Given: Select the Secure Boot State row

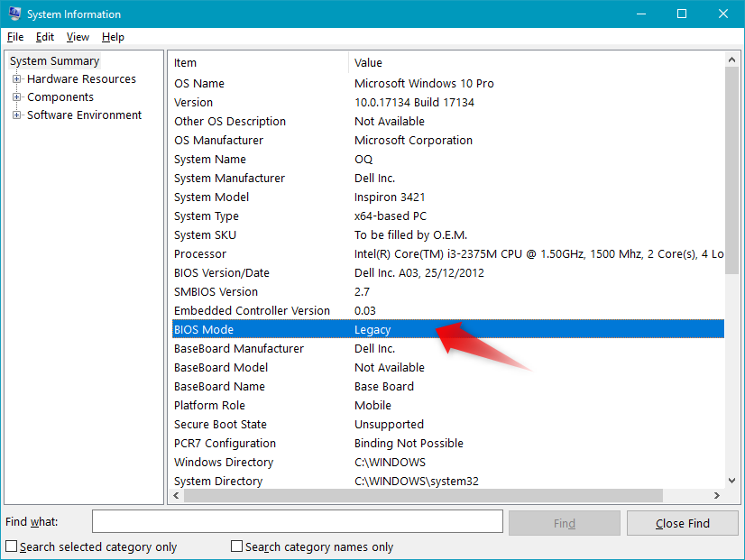Looking at the screenshot, I should point(448,424).
